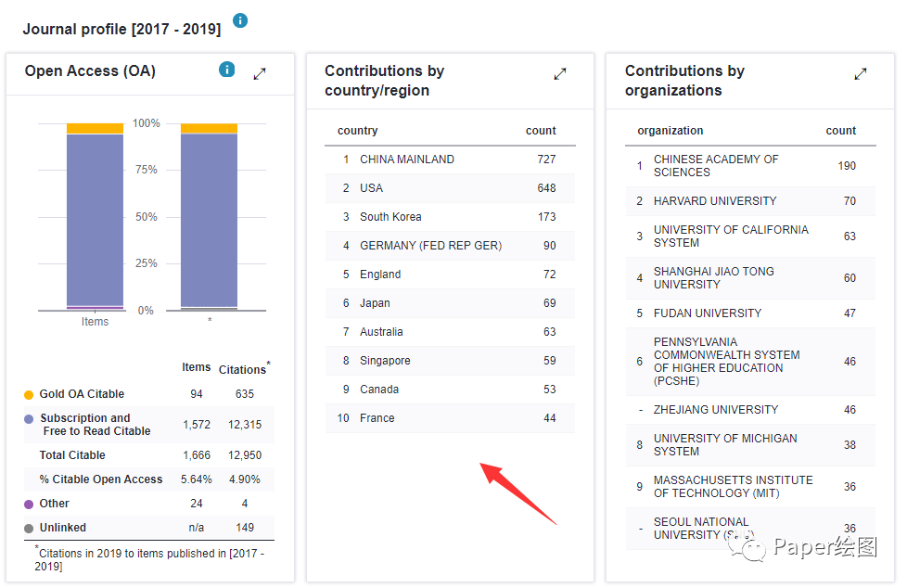
Task: Click the Items bar in OA chart
Action: tap(95, 217)
